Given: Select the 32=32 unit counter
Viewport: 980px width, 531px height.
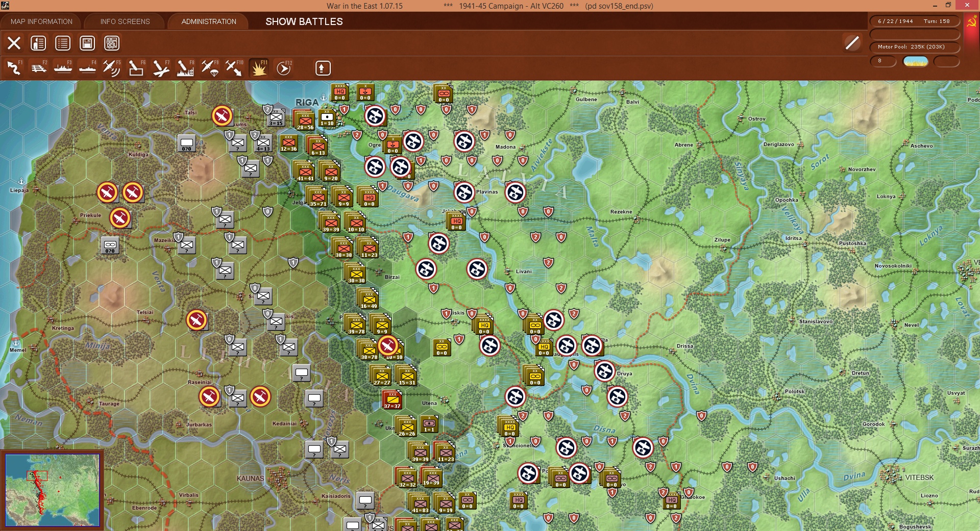Looking at the screenshot, I should click(407, 478).
